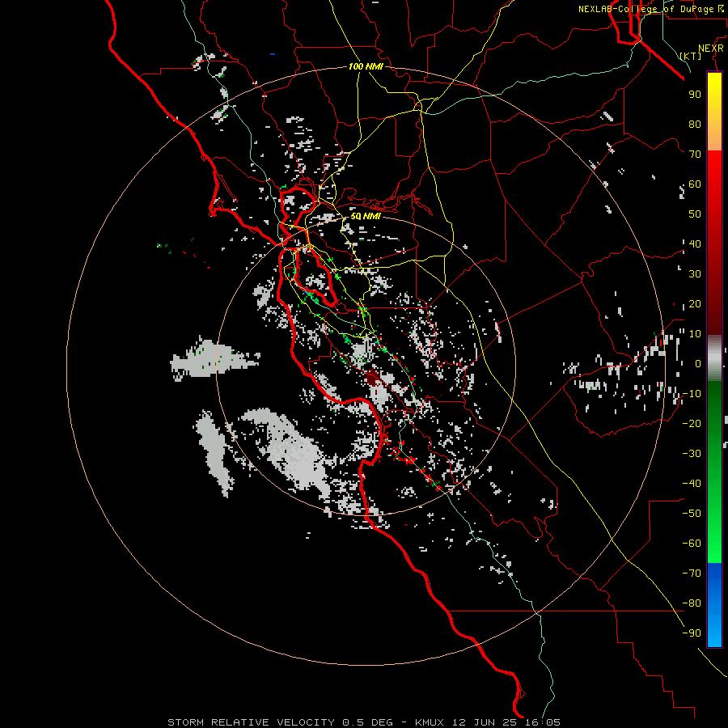The height and width of the screenshot is (728, 728).
Task: Click the 70 value on velocity scale
Action: point(695,154)
